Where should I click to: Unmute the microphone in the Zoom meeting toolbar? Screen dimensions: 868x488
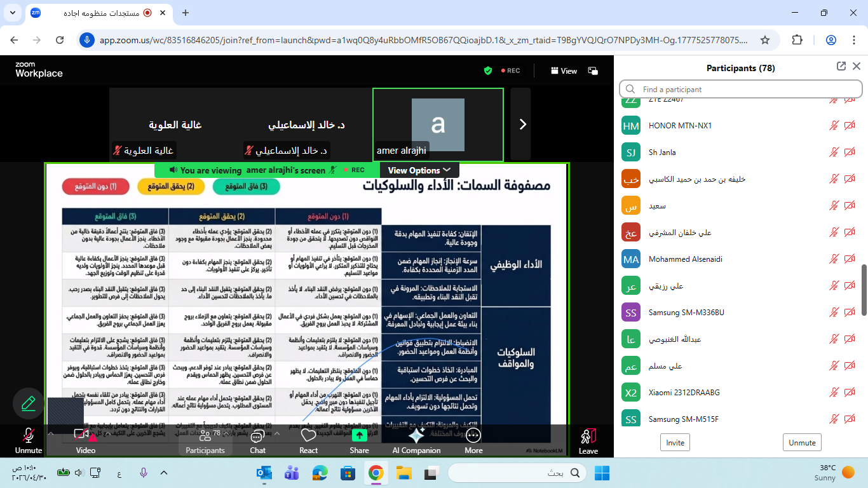[29, 440]
